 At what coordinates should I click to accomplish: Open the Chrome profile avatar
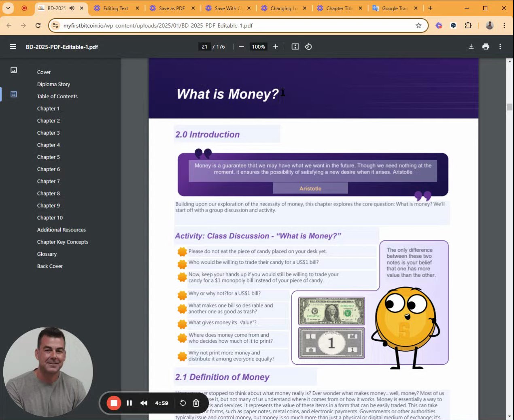[x=490, y=25]
